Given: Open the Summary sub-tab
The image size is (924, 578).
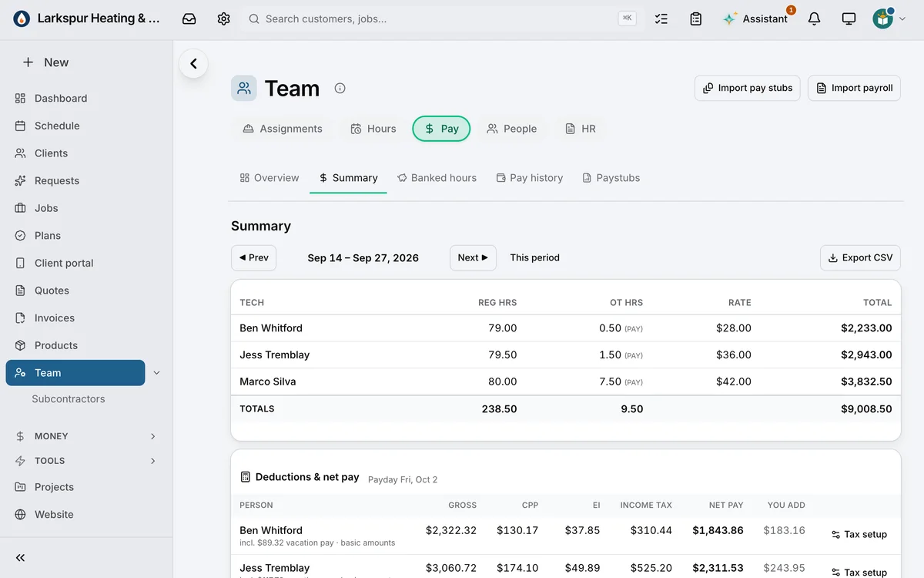Looking at the screenshot, I should click(348, 178).
